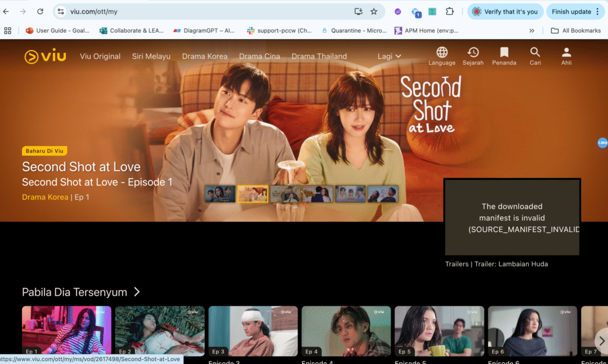This screenshot has width=608, height=364.
Task: Click the purple extension icon in toolbar
Action: point(398,12)
